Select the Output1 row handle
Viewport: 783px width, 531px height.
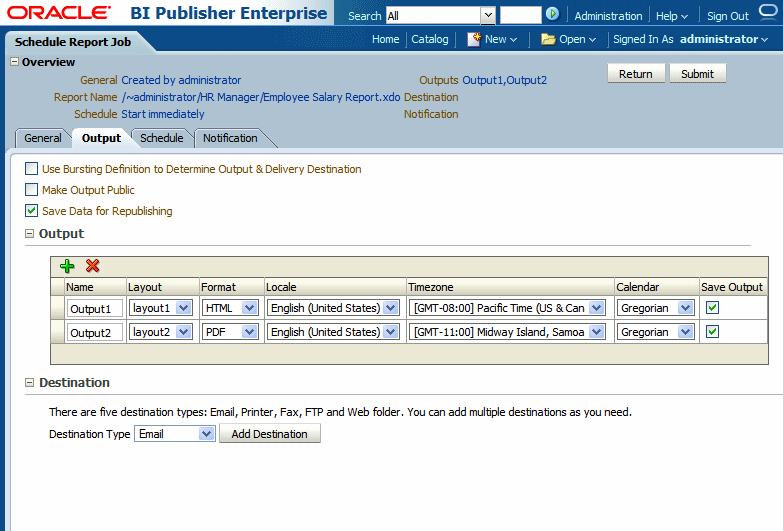57,308
